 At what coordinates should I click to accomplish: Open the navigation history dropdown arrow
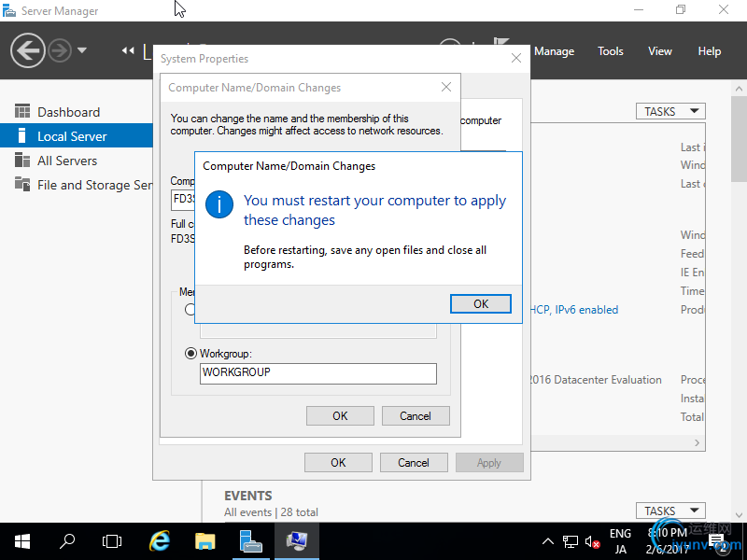click(x=82, y=50)
